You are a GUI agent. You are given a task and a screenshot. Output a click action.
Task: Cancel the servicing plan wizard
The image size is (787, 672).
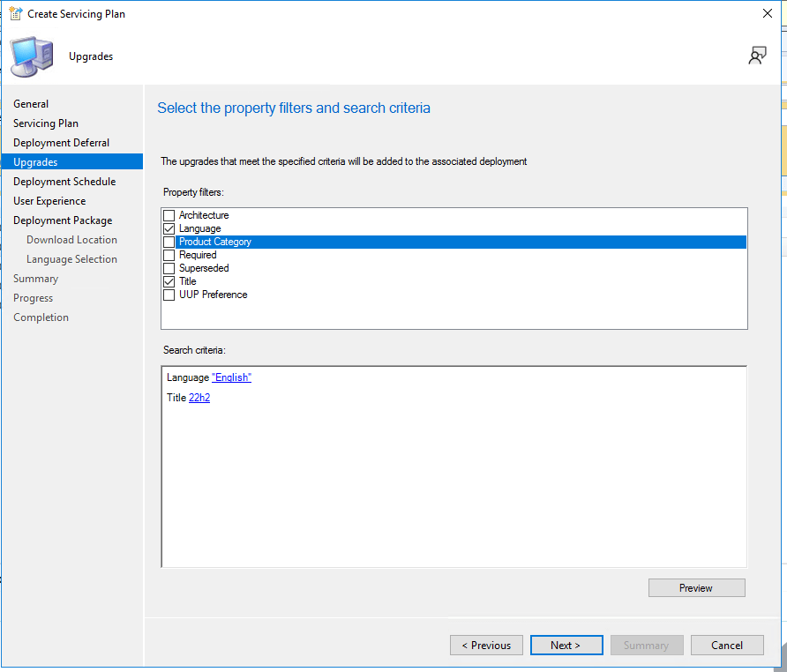[x=727, y=645]
